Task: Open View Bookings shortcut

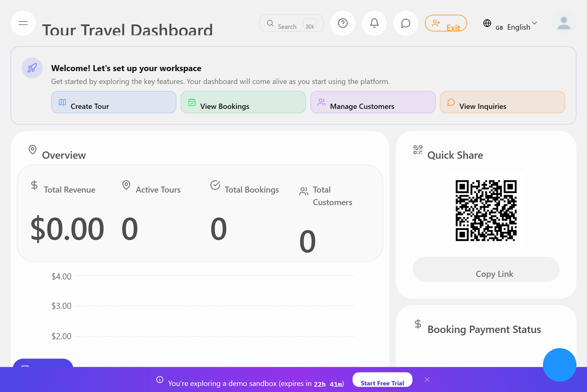Action: point(243,102)
